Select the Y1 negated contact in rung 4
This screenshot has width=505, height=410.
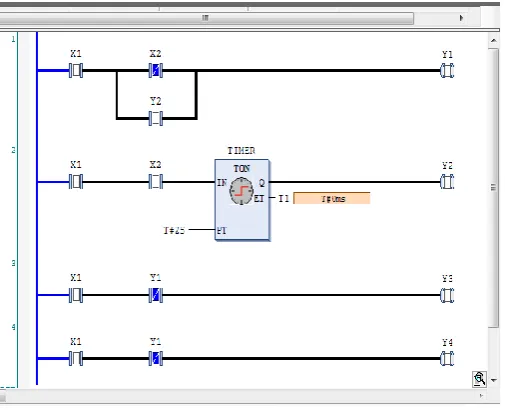click(x=156, y=359)
